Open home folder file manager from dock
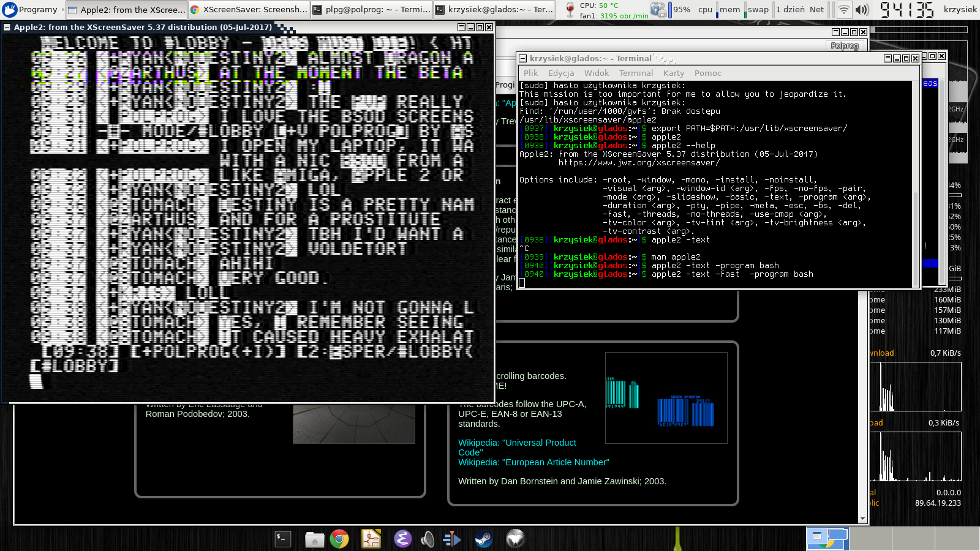This screenshot has width=980, height=551. 314,539
